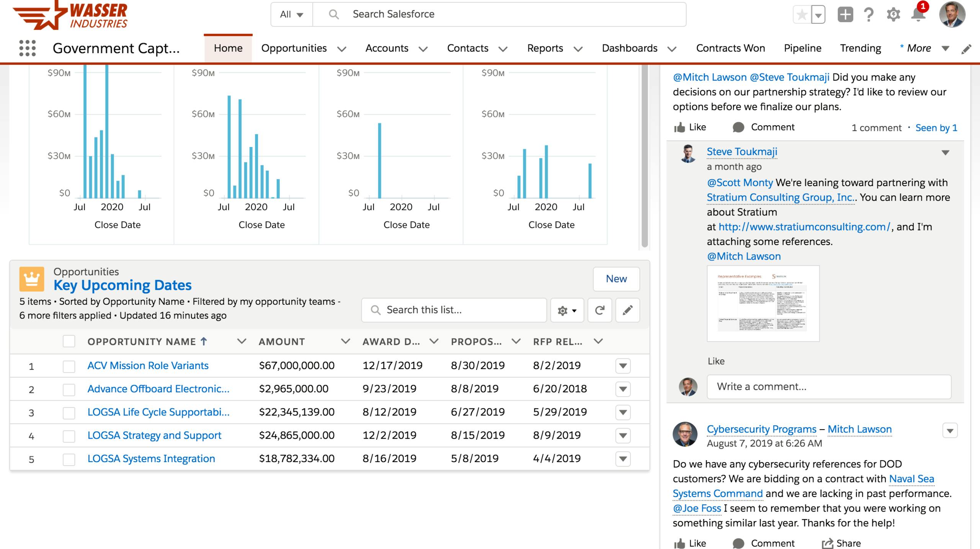This screenshot has width=980, height=549.
Task: Open row actions for ACV Mission Role Variants
Action: coord(623,366)
